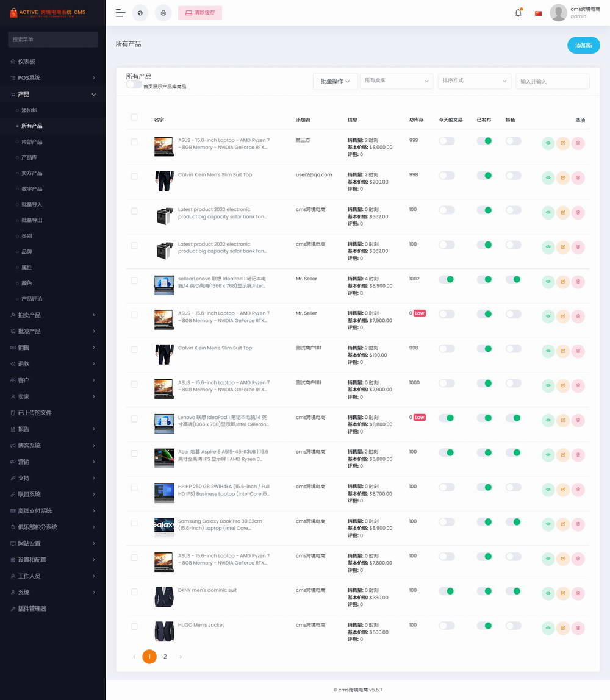
Task: Open 产品评论 submenu item
Action: [x=32, y=299]
